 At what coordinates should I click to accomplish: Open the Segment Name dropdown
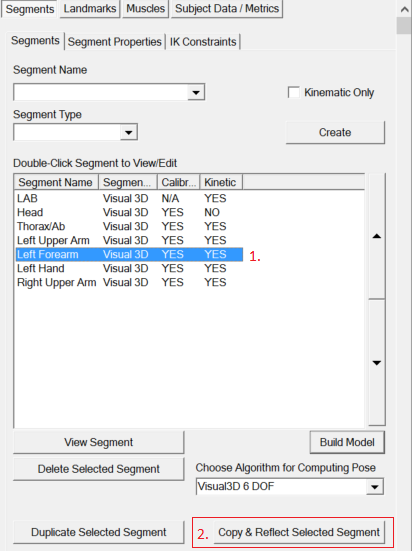tap(196, 92)
